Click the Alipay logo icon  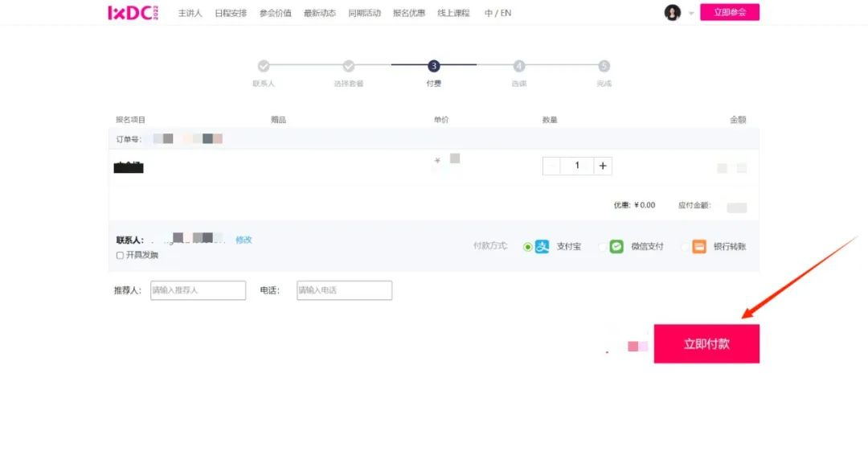[x=542, y=247]
